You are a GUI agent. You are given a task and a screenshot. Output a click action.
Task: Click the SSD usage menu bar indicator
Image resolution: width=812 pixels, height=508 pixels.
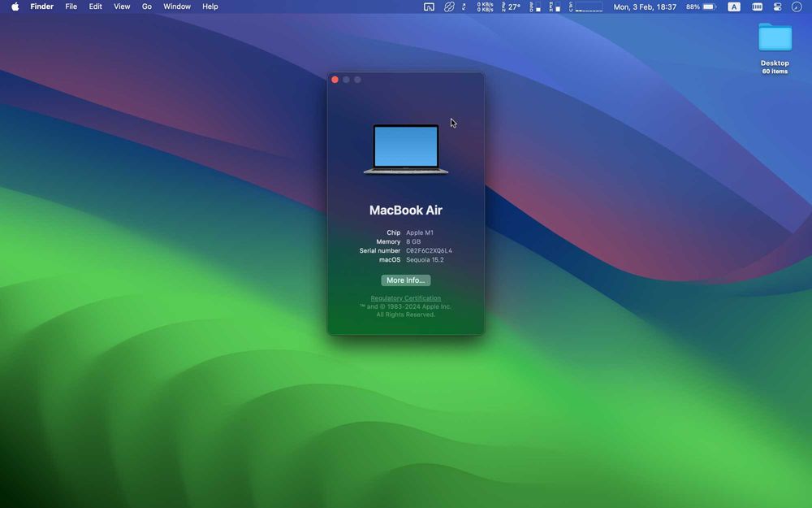(535, 7)
